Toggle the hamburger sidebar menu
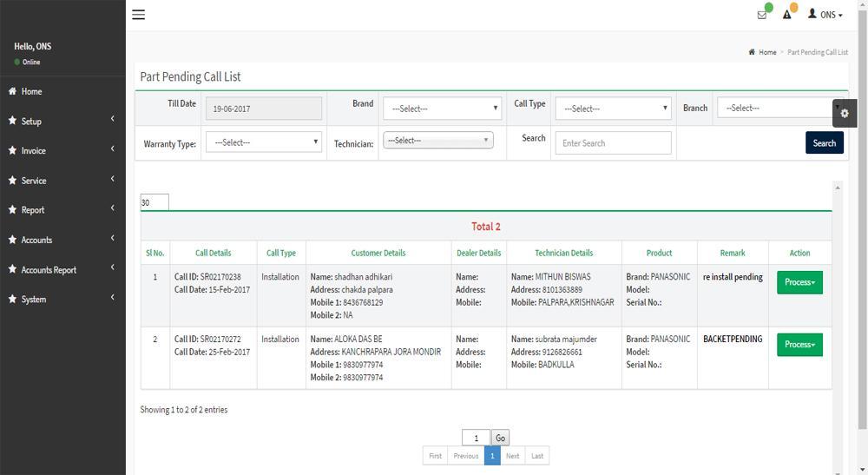This screenshot has width=868, height=475. pyautogui.click(x=138, y=15)
